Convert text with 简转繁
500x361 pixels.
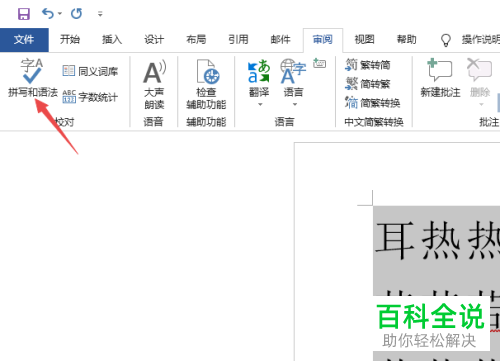368,84
